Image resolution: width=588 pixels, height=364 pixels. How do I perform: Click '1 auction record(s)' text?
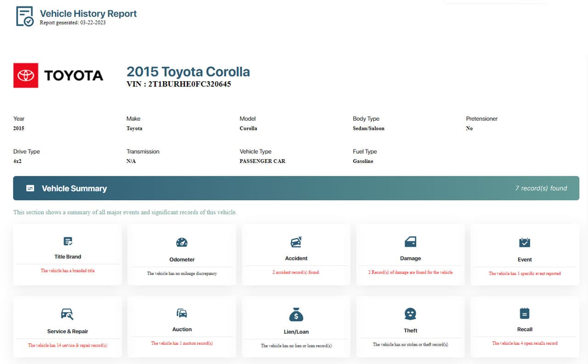(195, 343)
